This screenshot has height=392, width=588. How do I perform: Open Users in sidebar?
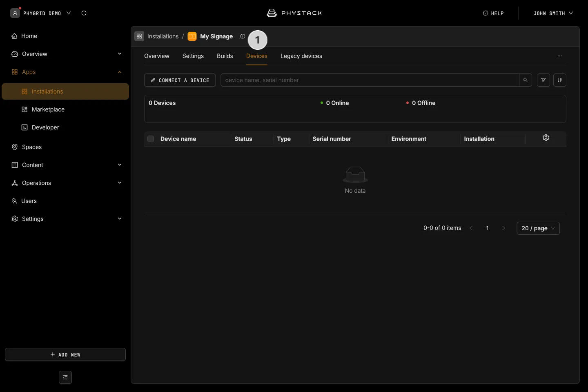click(65, 201)
